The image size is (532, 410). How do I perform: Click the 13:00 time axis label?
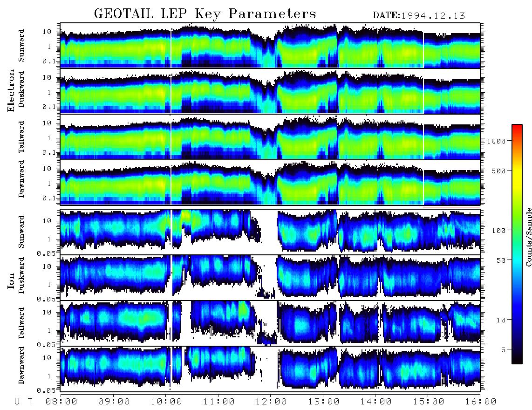[x=324, y=402]
